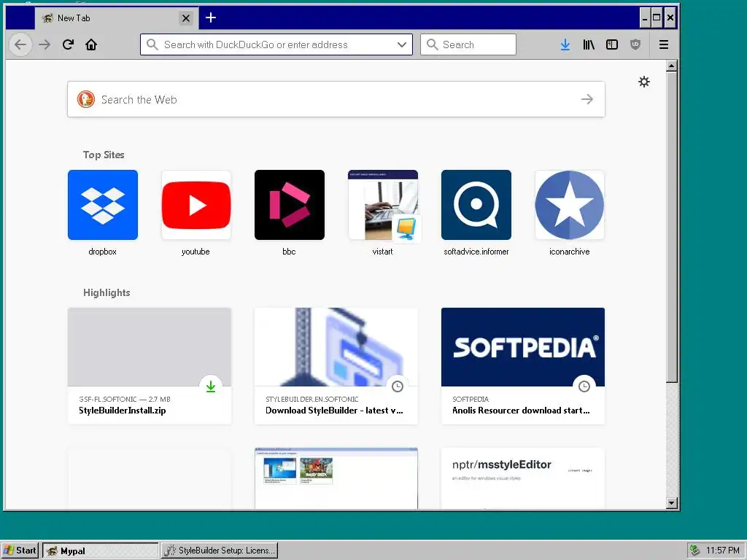Open highlight card with desktop screenshots

(336, 478)
